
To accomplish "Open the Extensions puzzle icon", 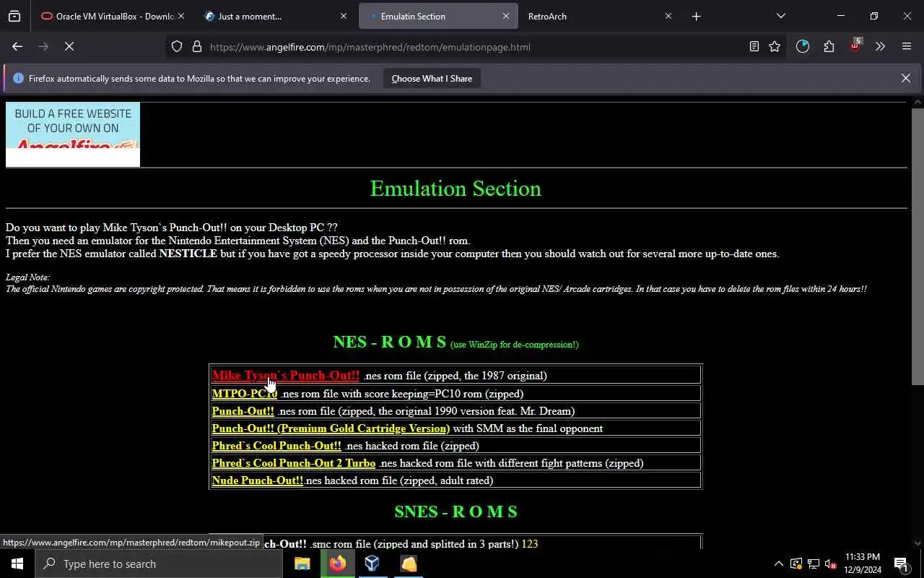I will [x=829, y=46].
